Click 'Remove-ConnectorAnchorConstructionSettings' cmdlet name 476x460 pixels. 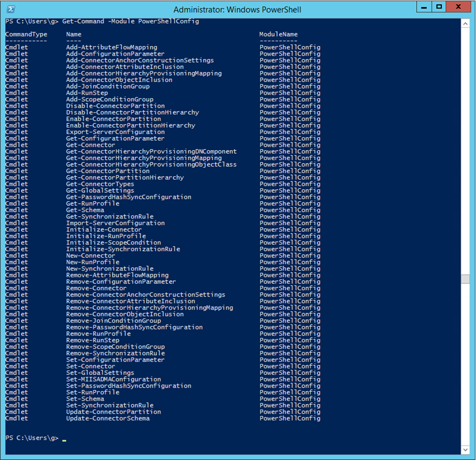pos(145,295)
